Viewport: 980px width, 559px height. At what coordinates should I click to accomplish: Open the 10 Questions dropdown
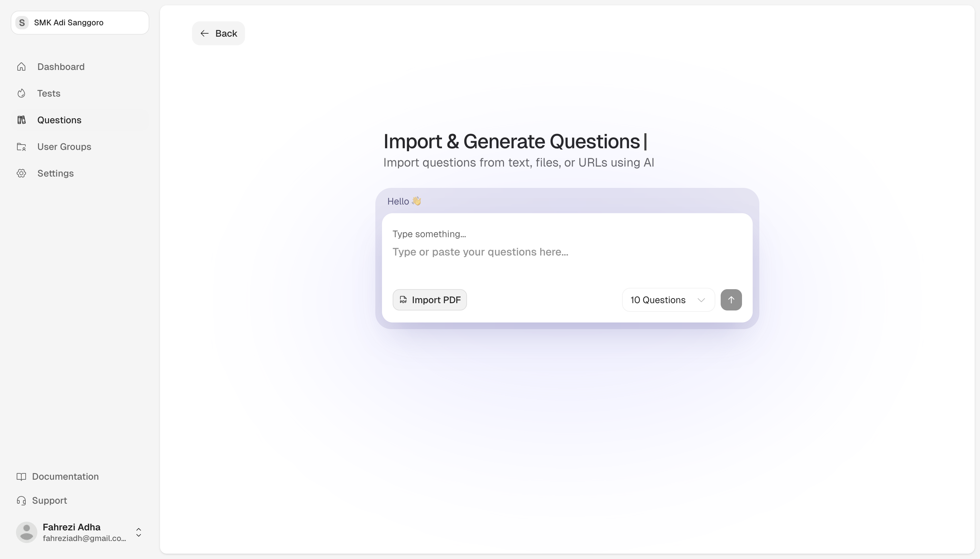tap(668, 300)
